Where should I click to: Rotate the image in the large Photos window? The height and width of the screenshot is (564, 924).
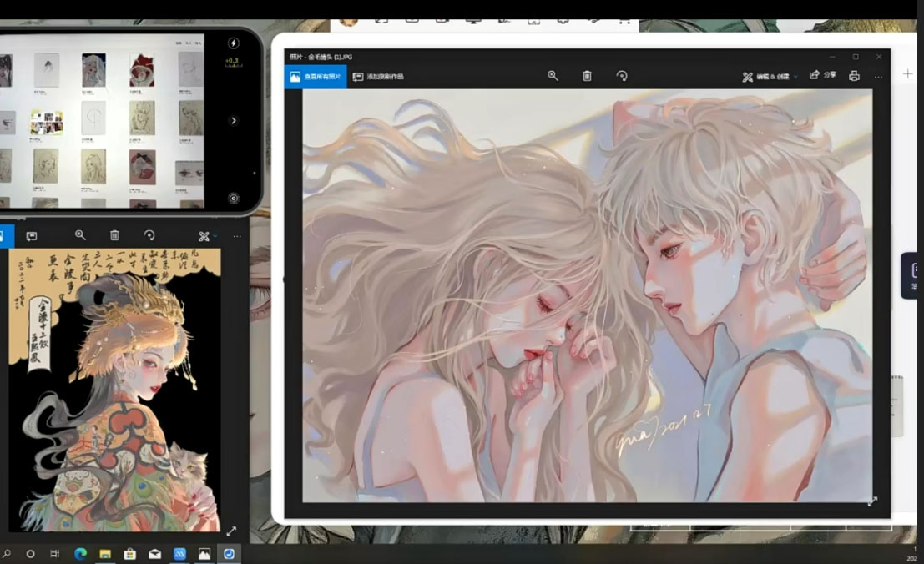tap(622, 76)
